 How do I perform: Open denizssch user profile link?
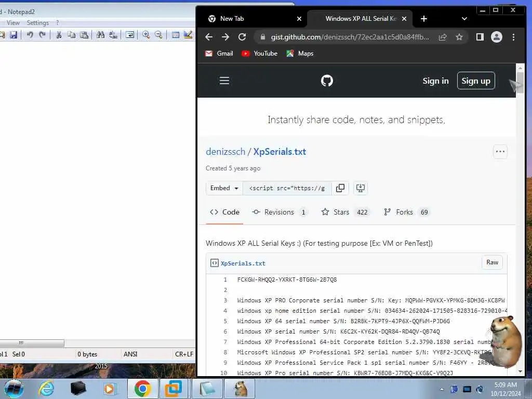225,152
